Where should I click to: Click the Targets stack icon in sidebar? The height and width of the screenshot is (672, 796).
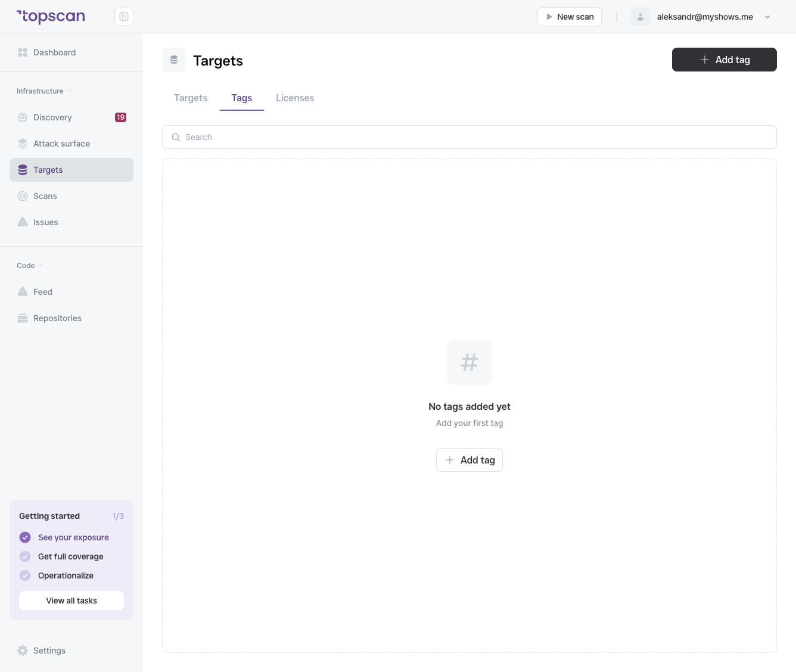click(x=23, y=170)
